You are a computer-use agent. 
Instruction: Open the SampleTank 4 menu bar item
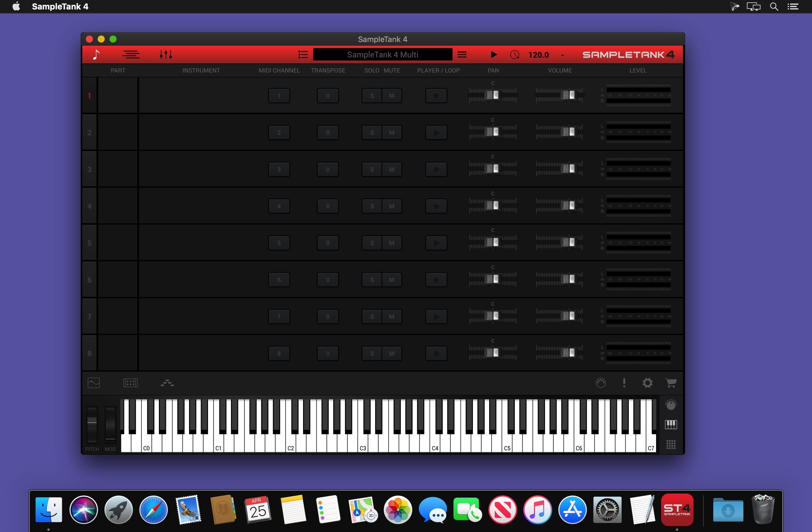[x=60, y=7]
